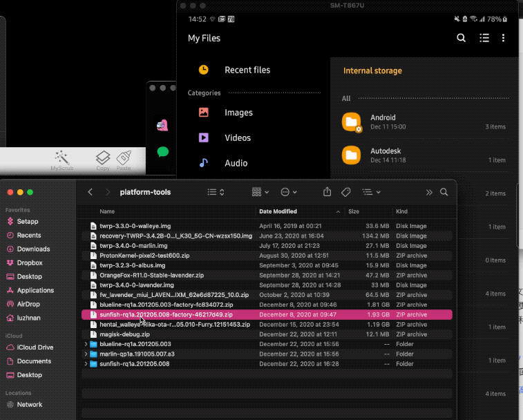This screenshot has width=523, height=420.
Task: Select Downloads in Finder sidebar
Action: [28, 249]
